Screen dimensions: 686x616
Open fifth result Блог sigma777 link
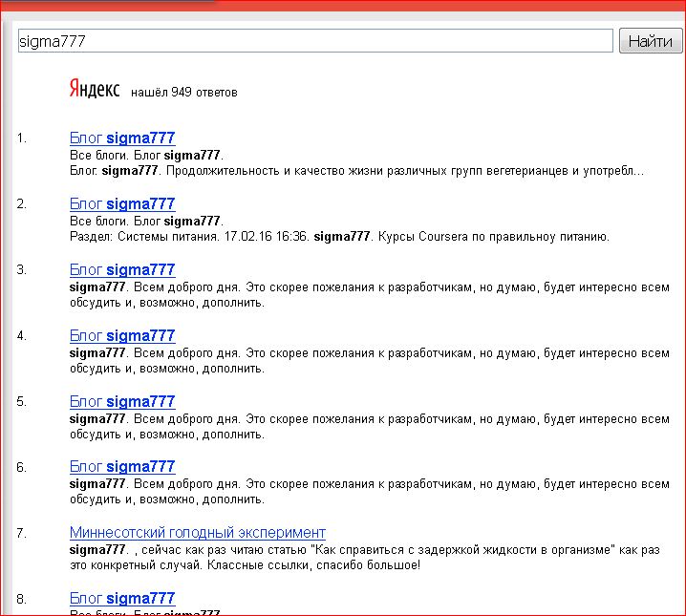[x=122, y=402]
